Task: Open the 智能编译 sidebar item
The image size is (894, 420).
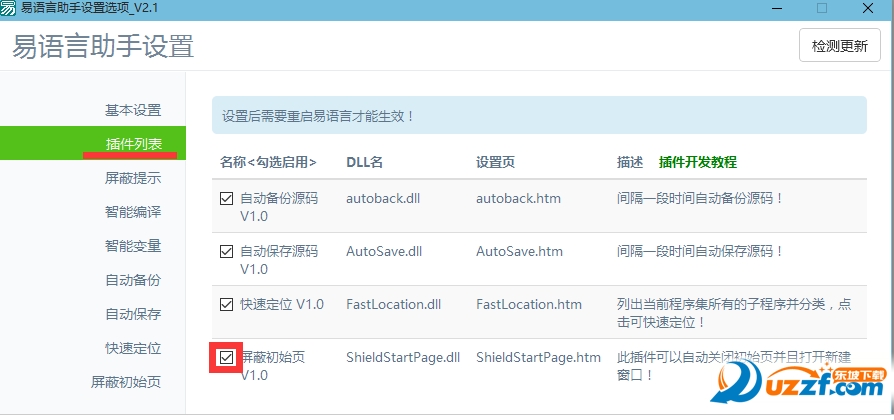Action: pyautogui.click(x=133, y=212)
